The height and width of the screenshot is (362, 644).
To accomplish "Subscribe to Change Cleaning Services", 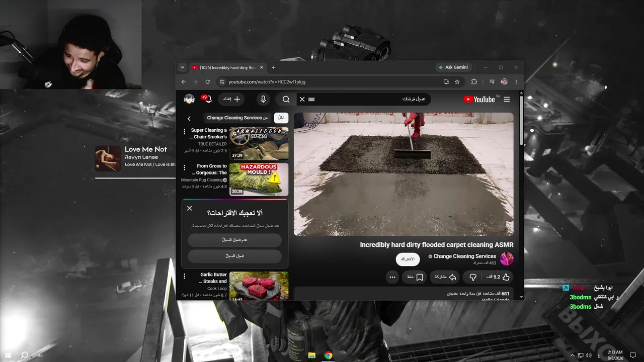I will pos(408,259).
